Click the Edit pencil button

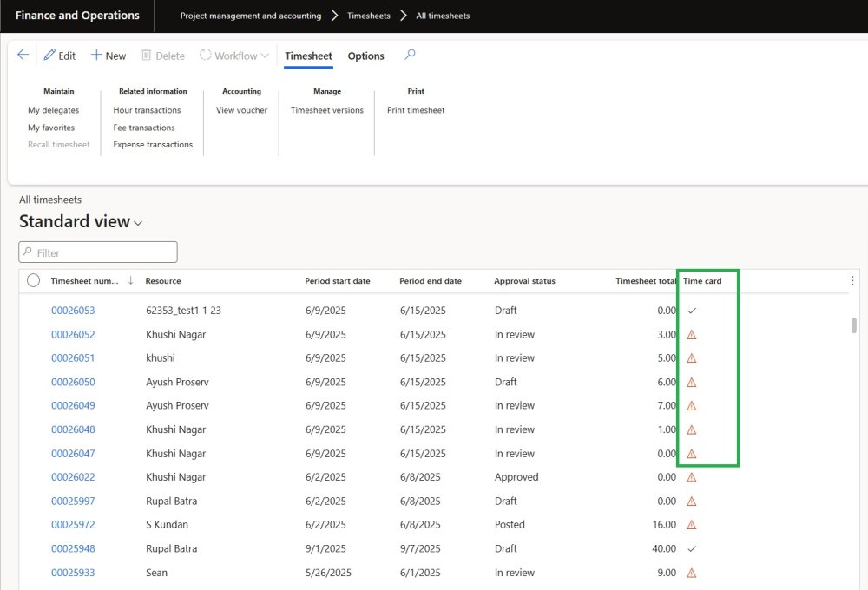(59, 56)
